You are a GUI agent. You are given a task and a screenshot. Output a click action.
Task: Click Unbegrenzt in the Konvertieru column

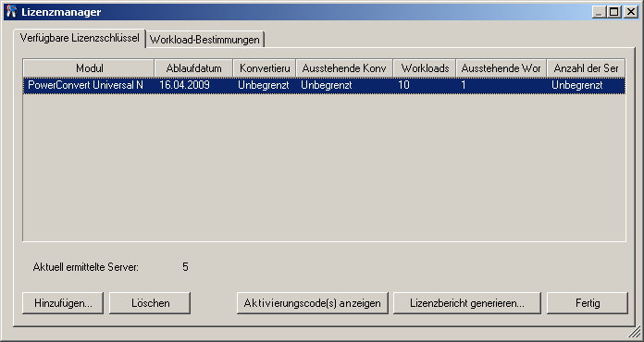pyautogui.click(x=264, y=85)
